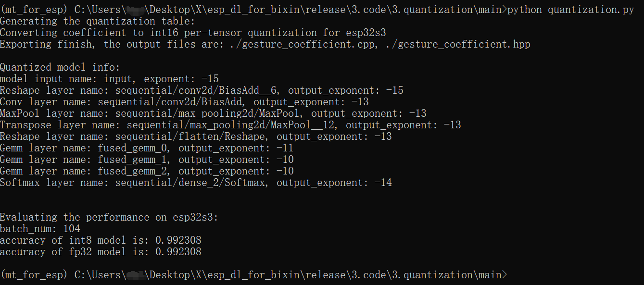Click the Softmax layer dense_2 line
Image resolution: width=644 pixels, height=285 pixels.
click(x=196, y=183)
